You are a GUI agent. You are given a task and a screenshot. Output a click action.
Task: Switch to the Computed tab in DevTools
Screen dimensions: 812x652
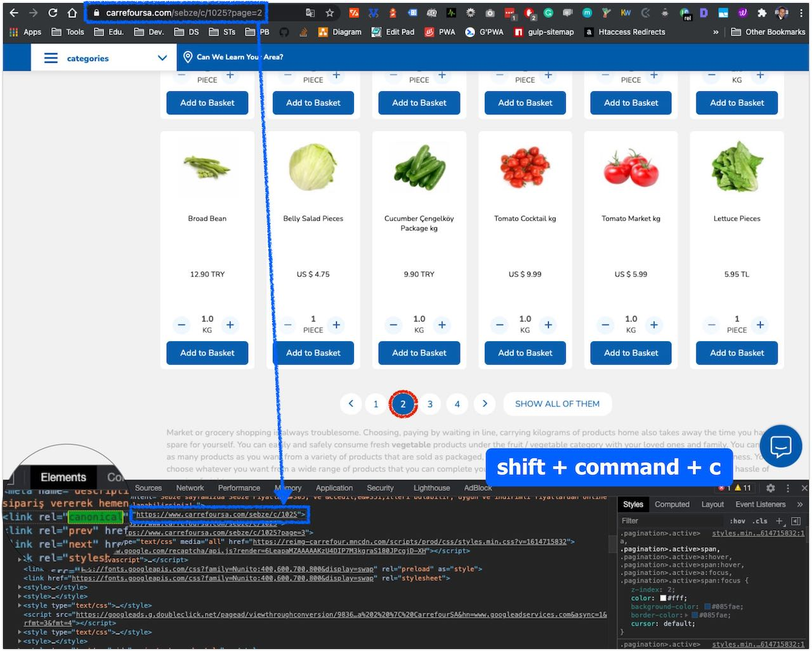click(672, 504)
